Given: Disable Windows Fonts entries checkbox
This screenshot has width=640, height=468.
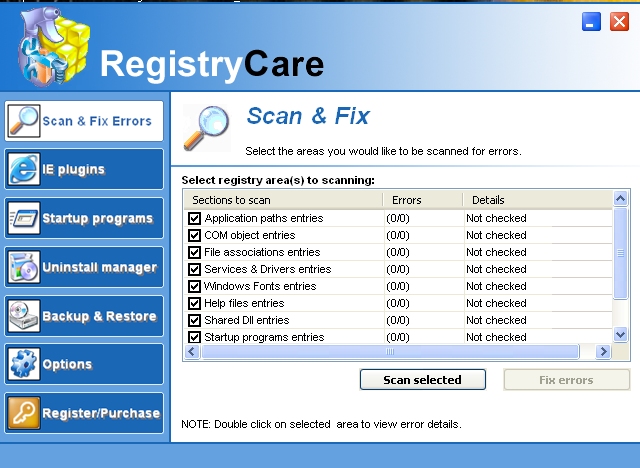Looking at the screenshot, I should pyautogui.click(x=194, y=286).
